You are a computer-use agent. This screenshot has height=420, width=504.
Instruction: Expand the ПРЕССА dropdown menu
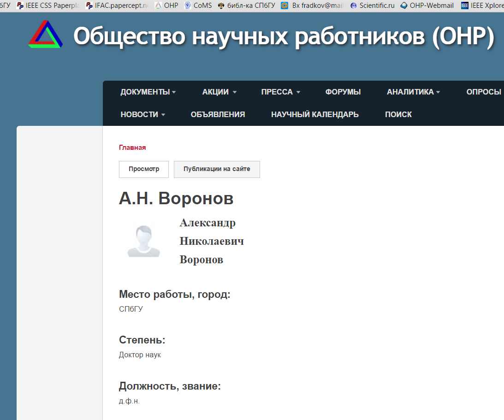(x=281, y=92)
